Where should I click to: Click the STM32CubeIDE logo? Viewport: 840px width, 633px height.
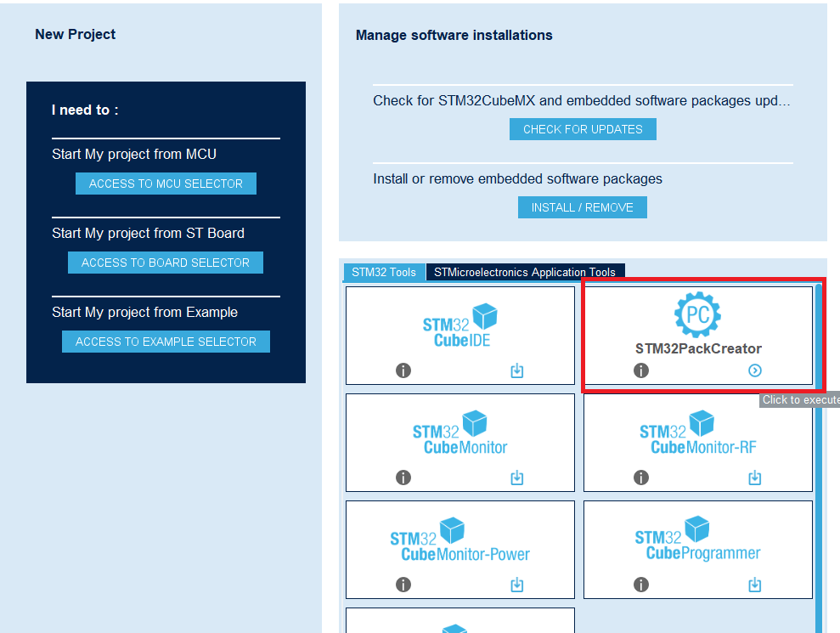[460, 325]
